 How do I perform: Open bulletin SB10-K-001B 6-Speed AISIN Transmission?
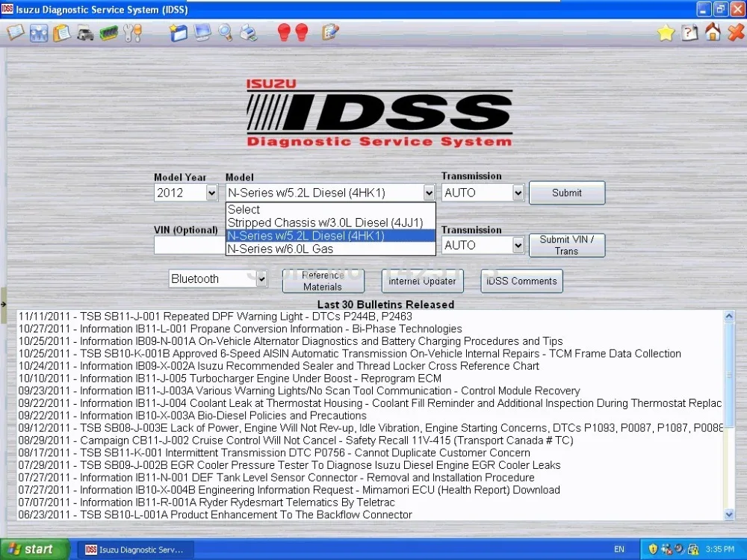pos(350,353)
